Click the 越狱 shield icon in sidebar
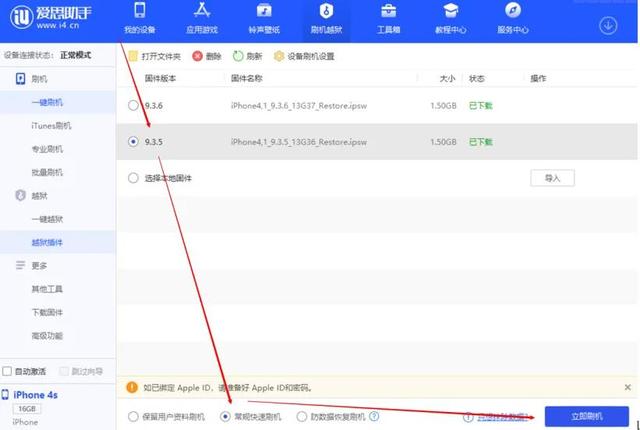This screenshot has height=430, width=640. click(x=20, y=195)
